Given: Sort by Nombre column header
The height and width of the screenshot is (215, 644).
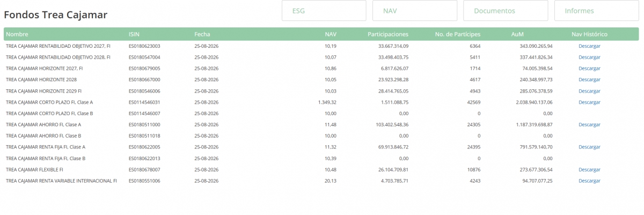Looking at the screenshot, I should point(17,34).
